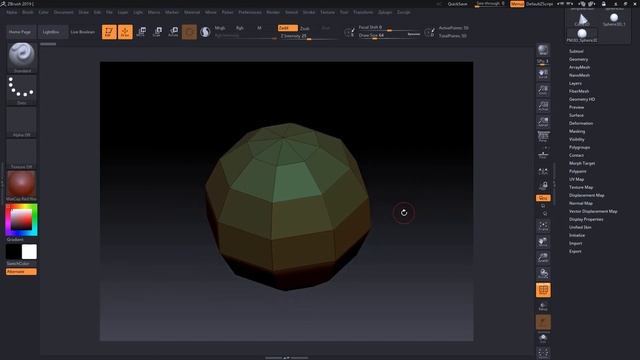Toggle the Floor grid button
Viewport: 640px width, 360px height.
click(543, 155)
